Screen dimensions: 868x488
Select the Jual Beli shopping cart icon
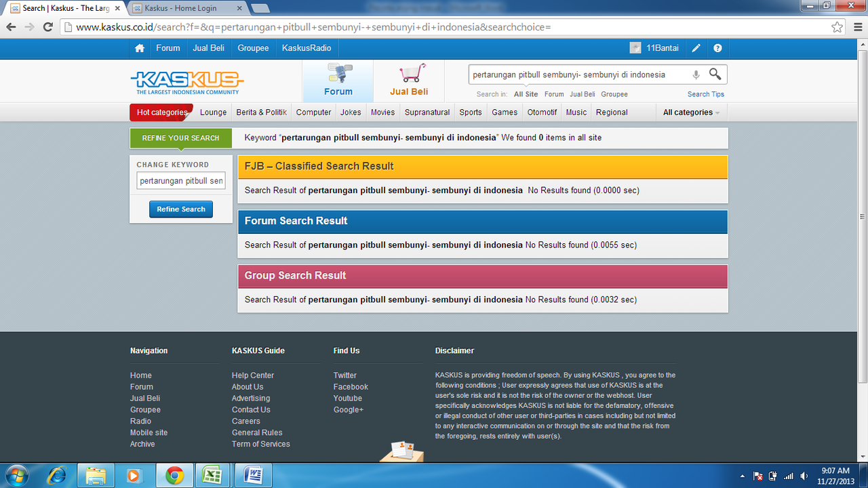[x=412, y=73]
